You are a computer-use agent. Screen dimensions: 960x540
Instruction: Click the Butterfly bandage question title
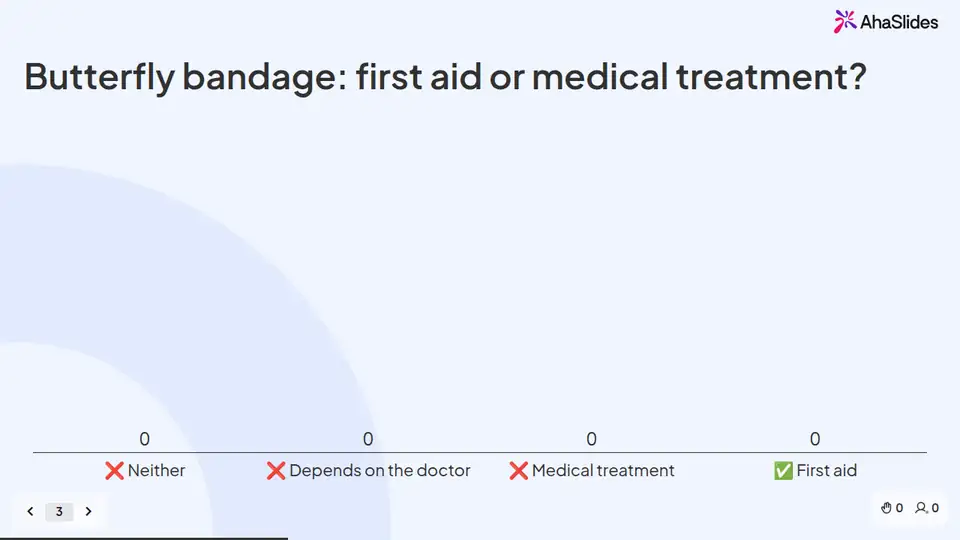445,77
